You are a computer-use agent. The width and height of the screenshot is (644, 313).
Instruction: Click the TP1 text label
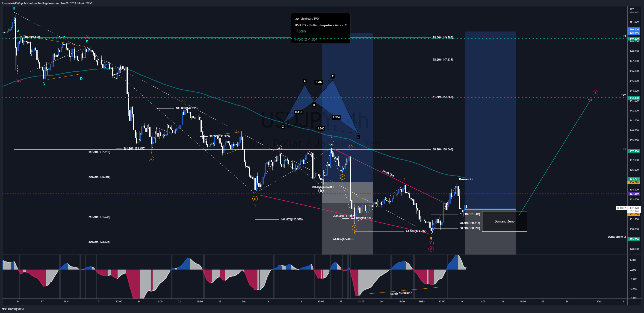623,149
